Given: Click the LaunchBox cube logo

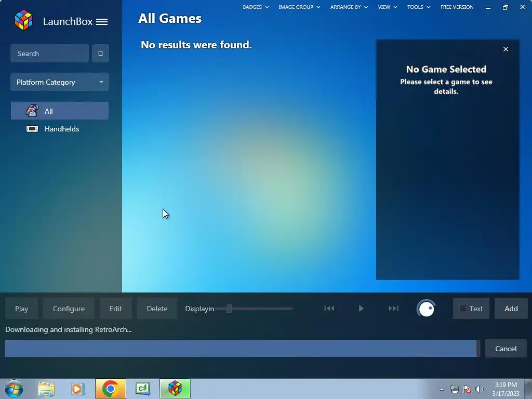Looking at the screenshot, I should (x=23, y=20).
